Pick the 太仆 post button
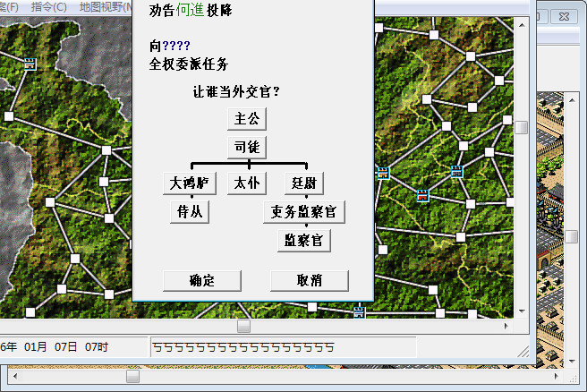This screenshot has width=587, height=392. (x=247, y=183)
